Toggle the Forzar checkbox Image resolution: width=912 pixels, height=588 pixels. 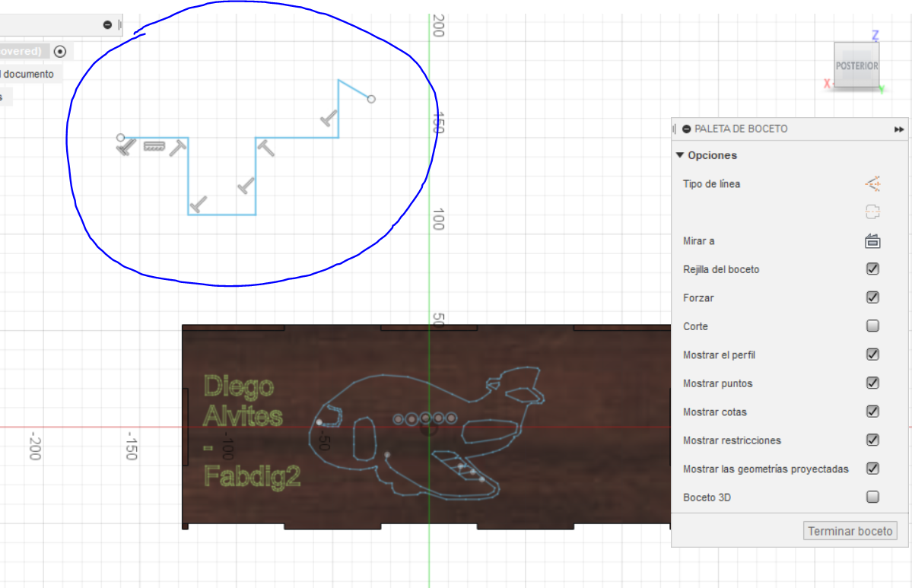(872, 297)
